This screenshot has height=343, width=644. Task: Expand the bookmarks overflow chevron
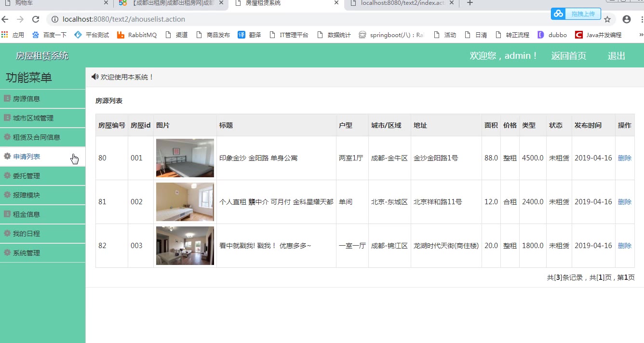pyautogui.click(x=641, y=35)
